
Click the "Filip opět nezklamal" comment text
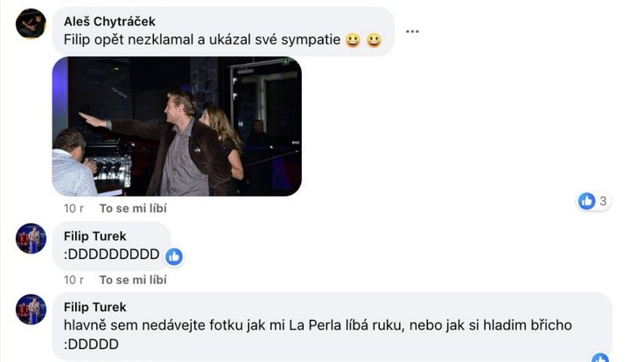click(201, 39)
